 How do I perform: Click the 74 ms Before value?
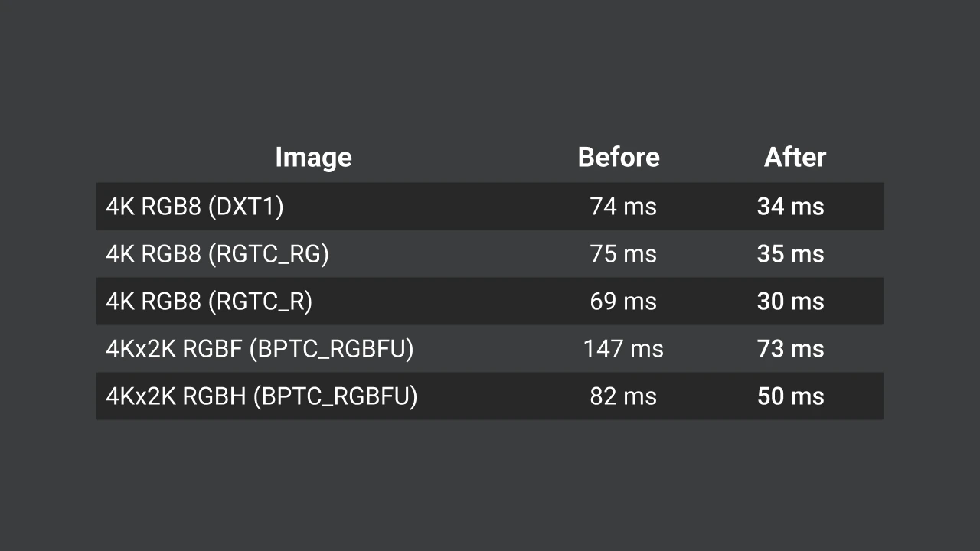coord(623,207)
